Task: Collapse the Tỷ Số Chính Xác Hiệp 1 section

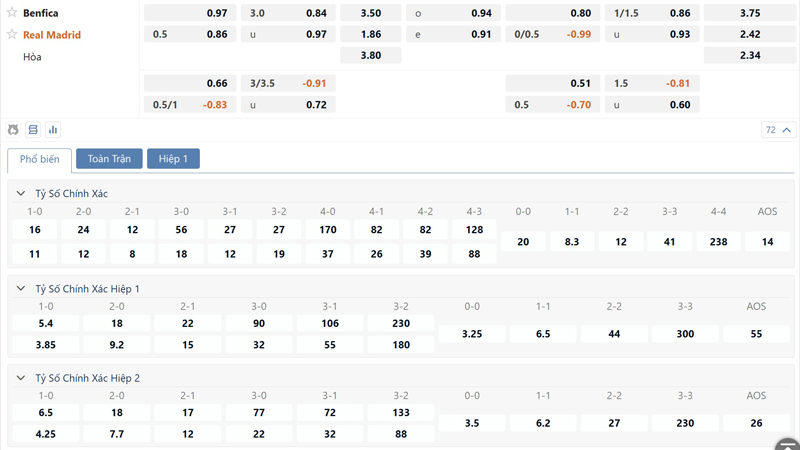Action: 21,288
